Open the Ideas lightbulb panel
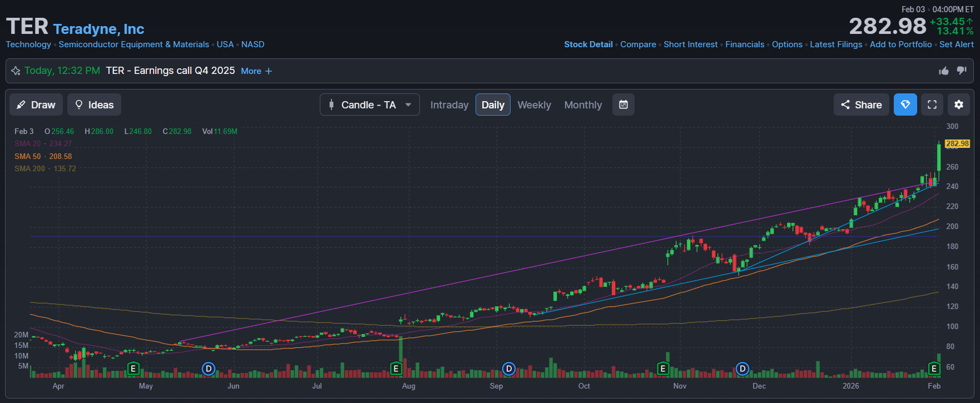The height and width of the screenshot is (403, 980). tap(94, 105)
